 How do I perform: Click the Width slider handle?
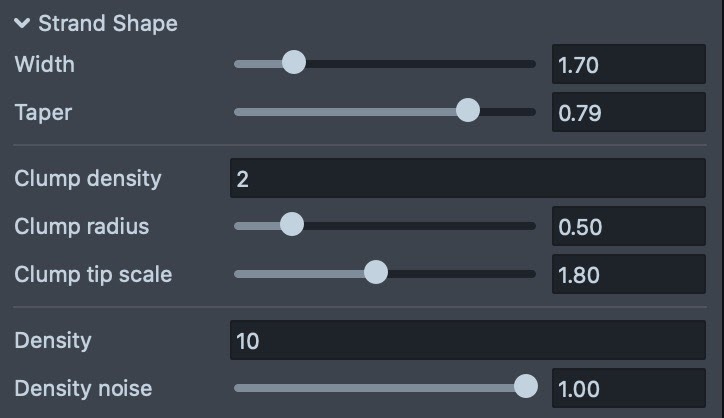293,63
